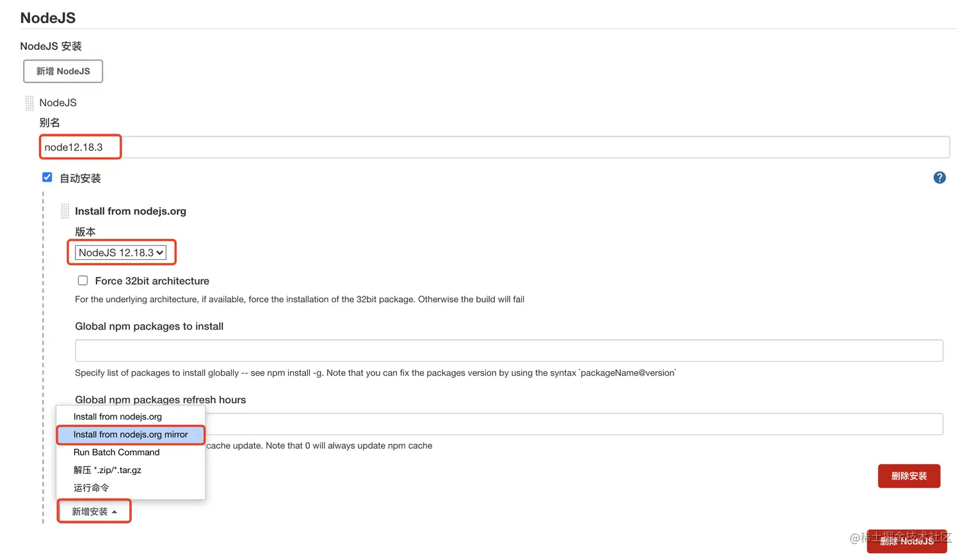The width and height of the screenshot is (968, 560).
Task: Choose 解压 *.zip/*.tar.gz menu entry
Action: click(131, 470)
